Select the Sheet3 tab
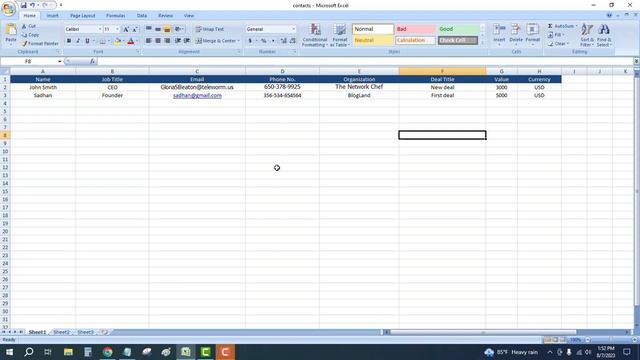640x360 pixels. pos(85,332)
